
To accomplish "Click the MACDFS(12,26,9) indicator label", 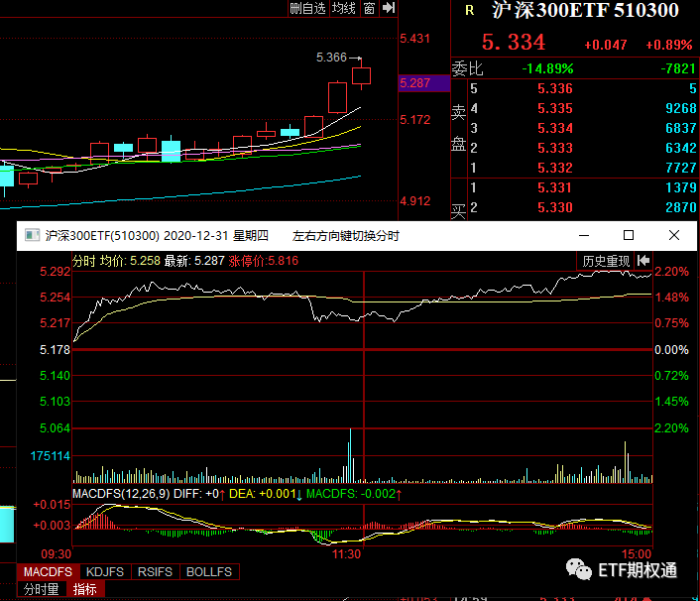I will click(121, 494).
